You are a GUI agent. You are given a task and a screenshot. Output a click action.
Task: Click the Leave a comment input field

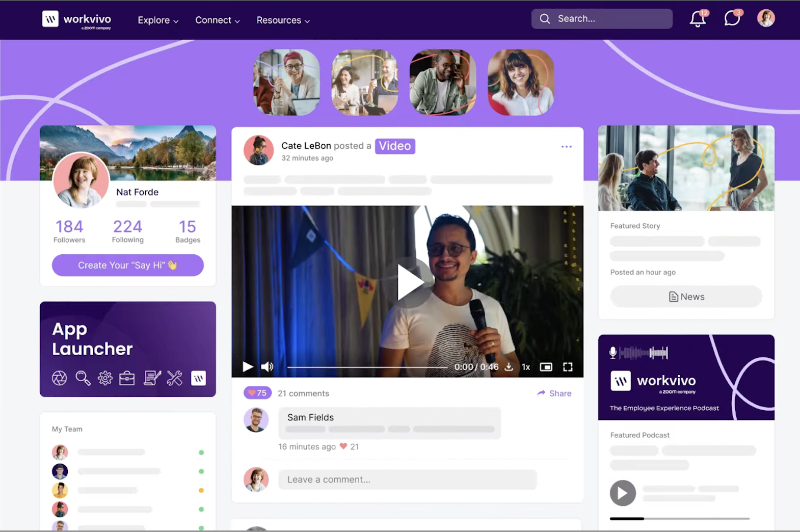[x=407, y=480]
